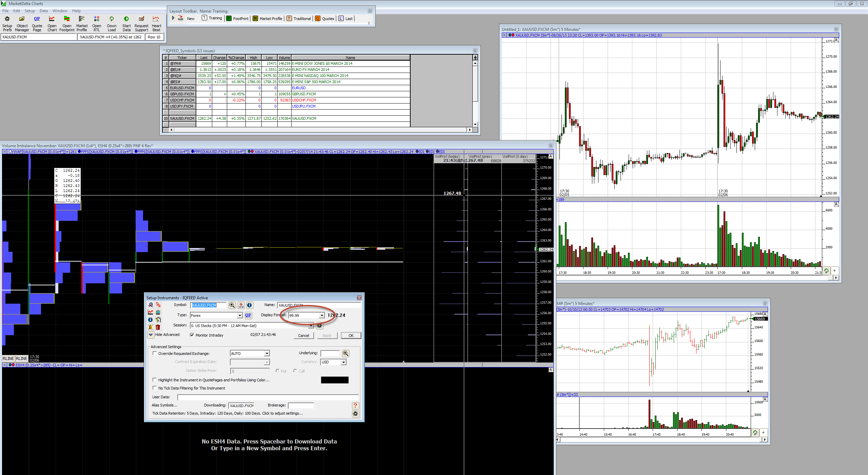Click red trash icon in Setup Instruments
Viewport: 868px width, 475px height.
[158, 327]
